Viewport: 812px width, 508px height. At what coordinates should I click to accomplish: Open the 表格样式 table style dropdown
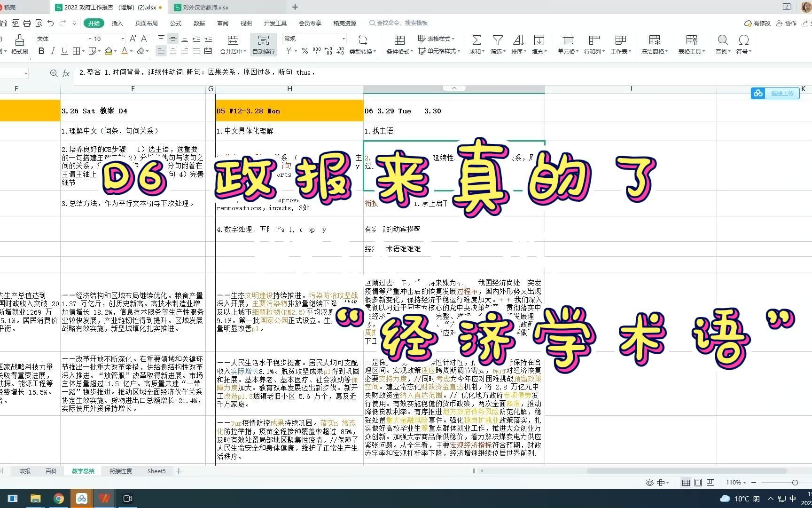[436, 39]
